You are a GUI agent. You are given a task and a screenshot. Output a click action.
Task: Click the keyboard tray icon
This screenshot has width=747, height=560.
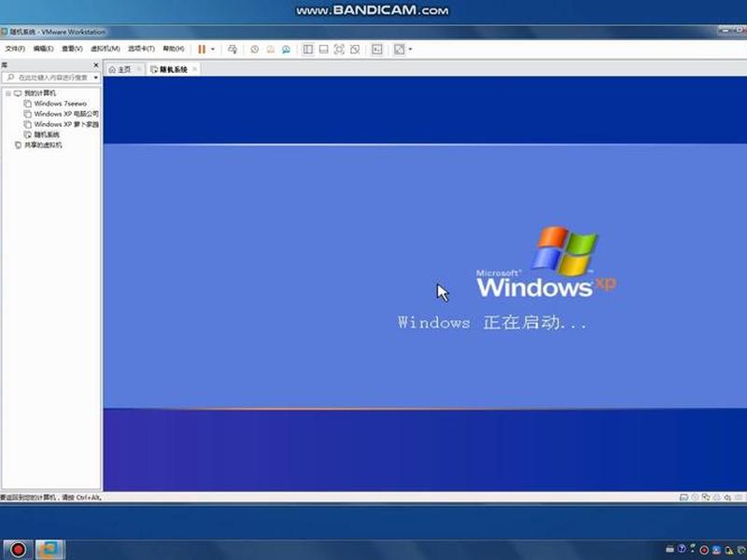tap(669, 550)
